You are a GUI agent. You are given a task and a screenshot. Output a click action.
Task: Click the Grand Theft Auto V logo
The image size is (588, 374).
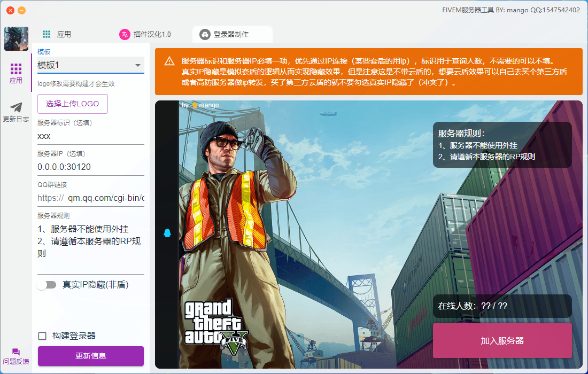pos(216,326)
